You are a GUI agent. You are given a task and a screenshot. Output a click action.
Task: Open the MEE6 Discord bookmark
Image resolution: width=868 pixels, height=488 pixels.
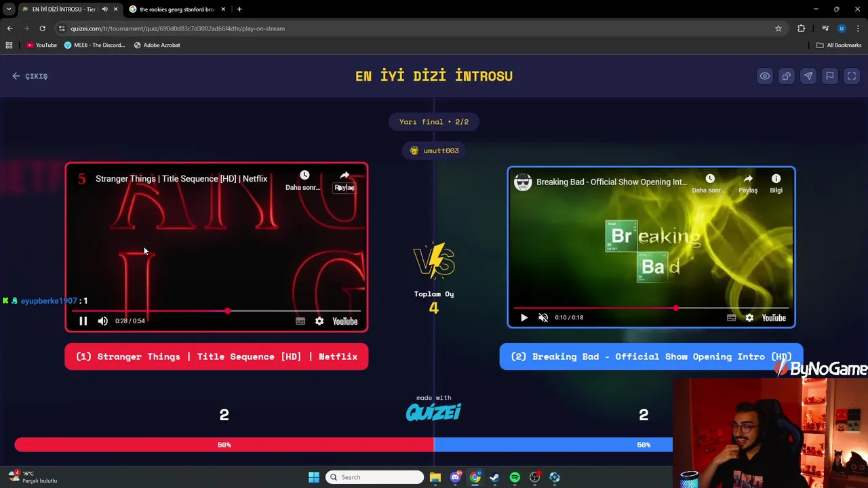[x=94, y=45]
